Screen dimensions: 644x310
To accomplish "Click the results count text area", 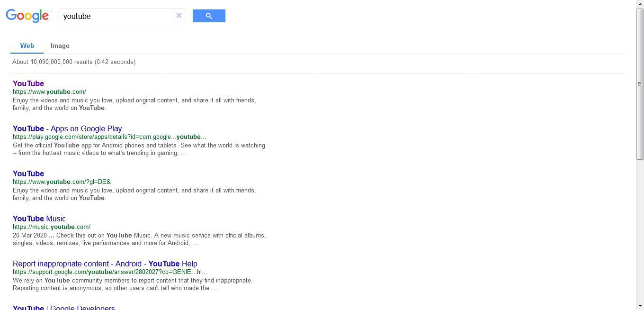I will [74, 62].
